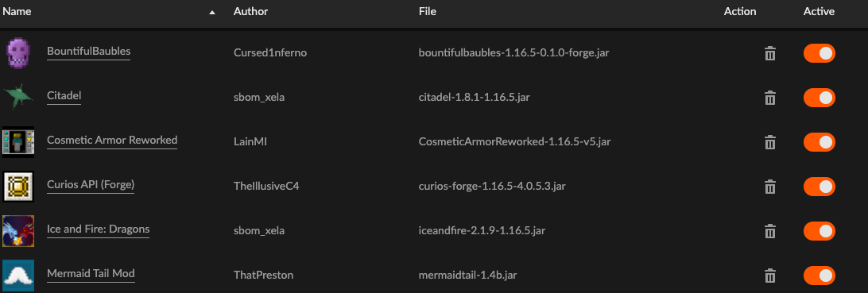Remove Cosmetic Armor Reworked via trash icon
The height and width of the screenshot is (293, 868).
(769, 143)
